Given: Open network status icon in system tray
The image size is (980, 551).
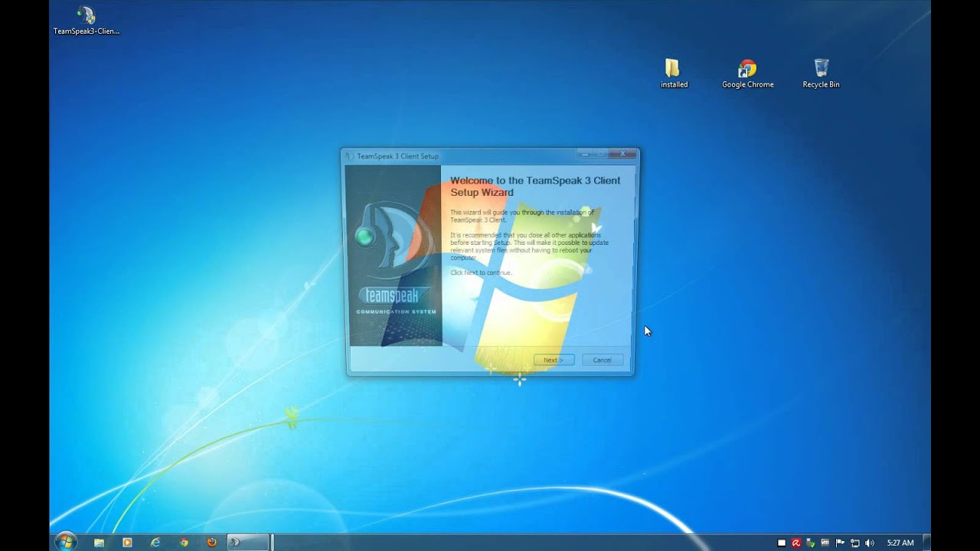Looking at the screenshot, I should [854, 543].
